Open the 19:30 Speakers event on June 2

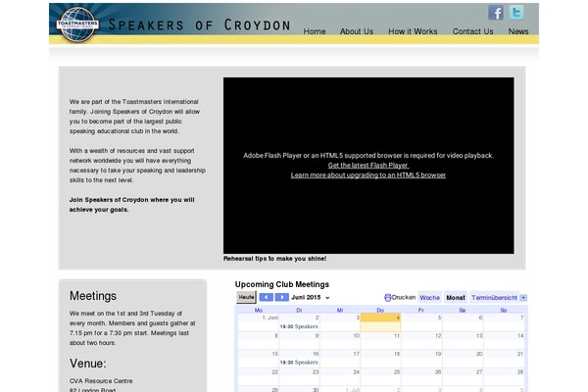(299, 326)
